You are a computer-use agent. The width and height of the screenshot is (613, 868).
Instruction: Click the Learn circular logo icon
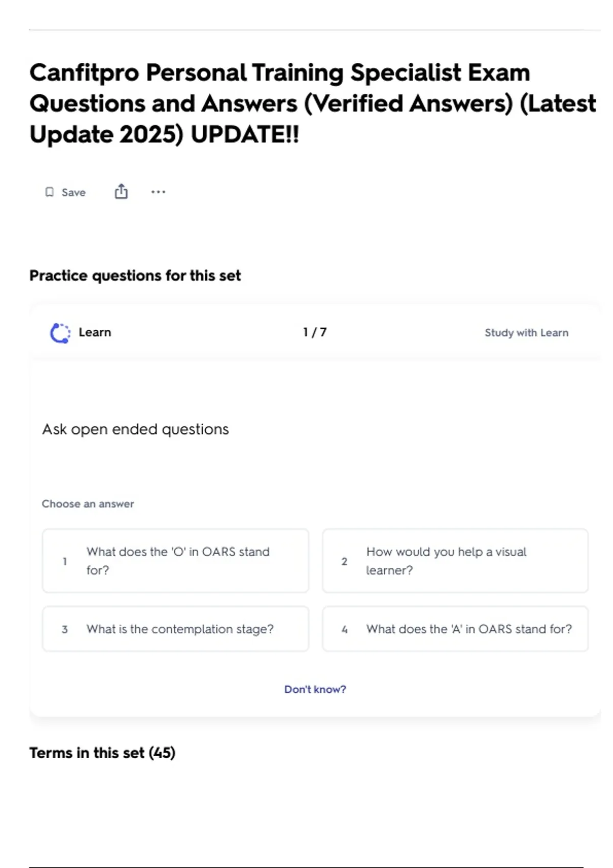click(x=60, y=333)
